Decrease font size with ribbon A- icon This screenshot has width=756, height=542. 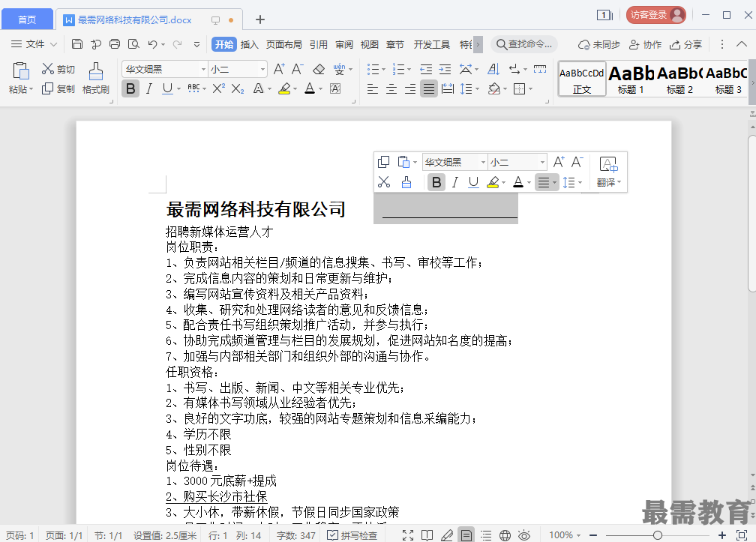coord(298,70)
